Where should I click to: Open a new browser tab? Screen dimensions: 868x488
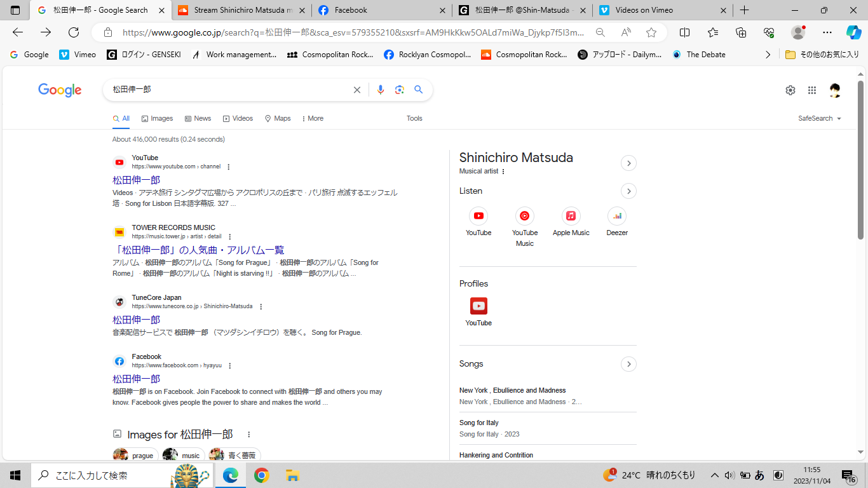point(745,10)
